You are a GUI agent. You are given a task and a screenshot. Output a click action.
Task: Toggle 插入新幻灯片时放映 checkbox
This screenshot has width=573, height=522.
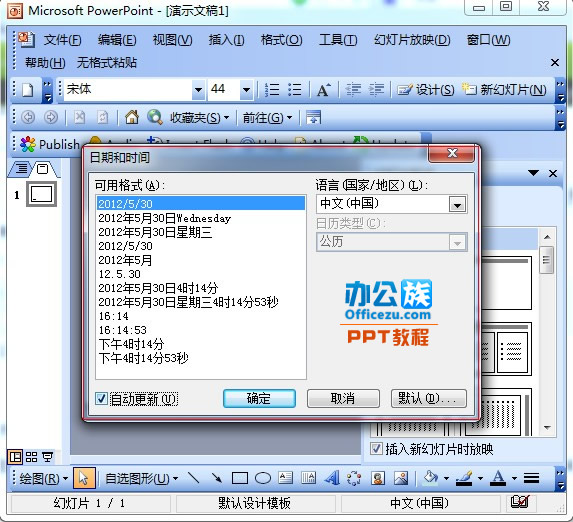coord(376,449)
